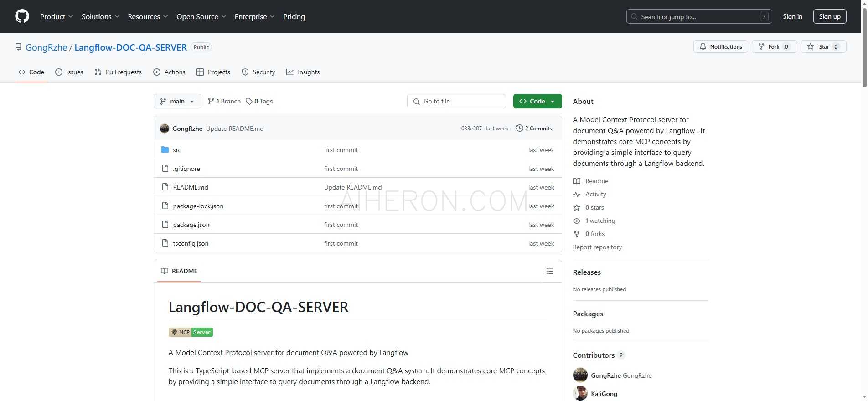Screen dimensions: 868x401
Task: Click the MCP Server badge
Action: (x=191, y=332)
